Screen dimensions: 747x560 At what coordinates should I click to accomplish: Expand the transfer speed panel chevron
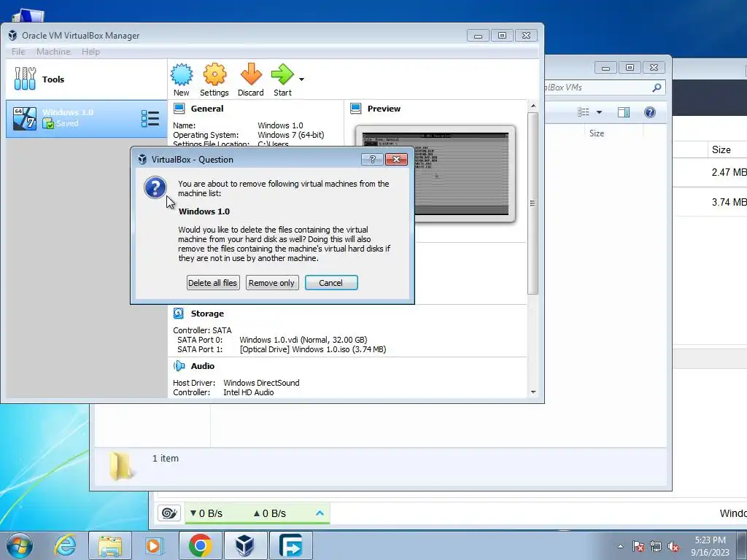(x=320, y=513)
